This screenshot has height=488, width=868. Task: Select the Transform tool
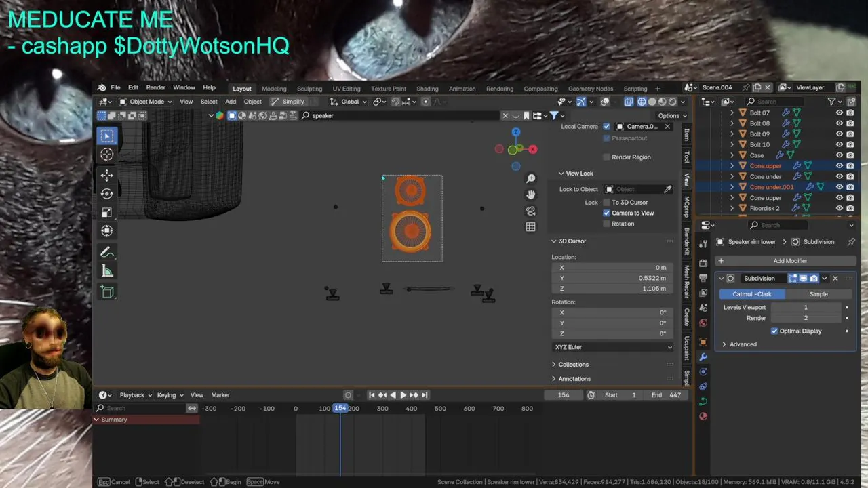tap(106, 230)
